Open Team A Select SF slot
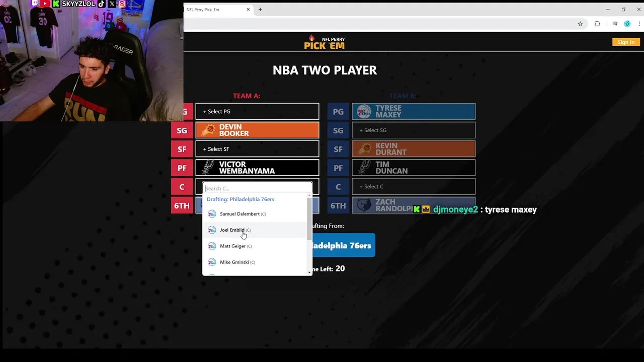The width and height of the screenshot is (644, 362). click(x=257, y=149)
